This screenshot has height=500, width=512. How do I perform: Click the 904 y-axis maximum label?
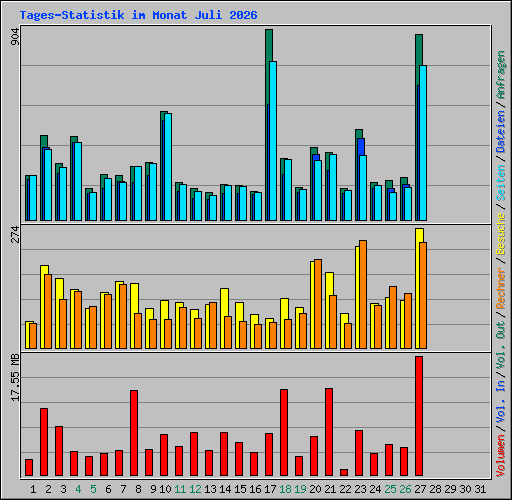coord(15,36)
